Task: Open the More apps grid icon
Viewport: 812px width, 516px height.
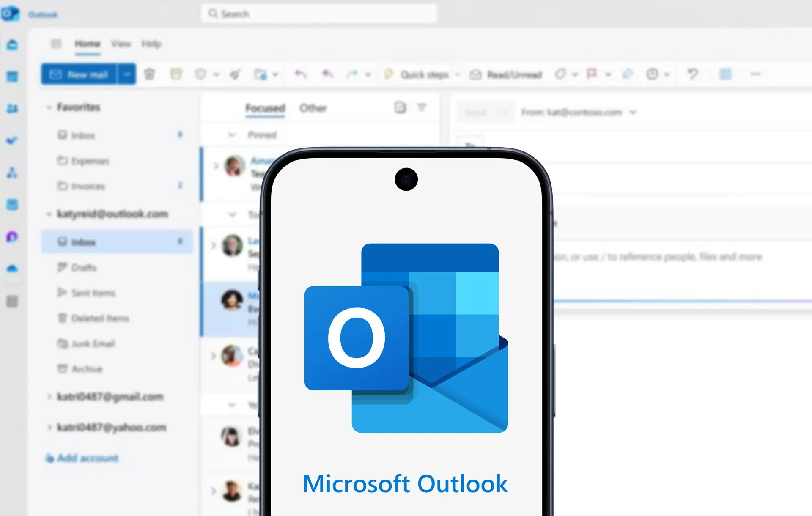Action: [x=12, y=302]
